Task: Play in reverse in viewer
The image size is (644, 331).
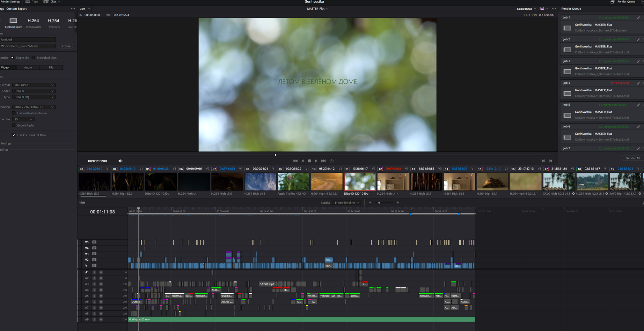Action: tap(302, 161)
